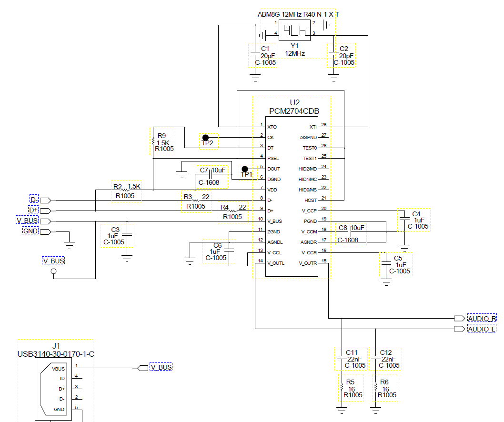Click the ABM8G-12MHz-R40-N-1-X-T part label
This screenshot has height=422, width=504.
(x=298, y=14)
